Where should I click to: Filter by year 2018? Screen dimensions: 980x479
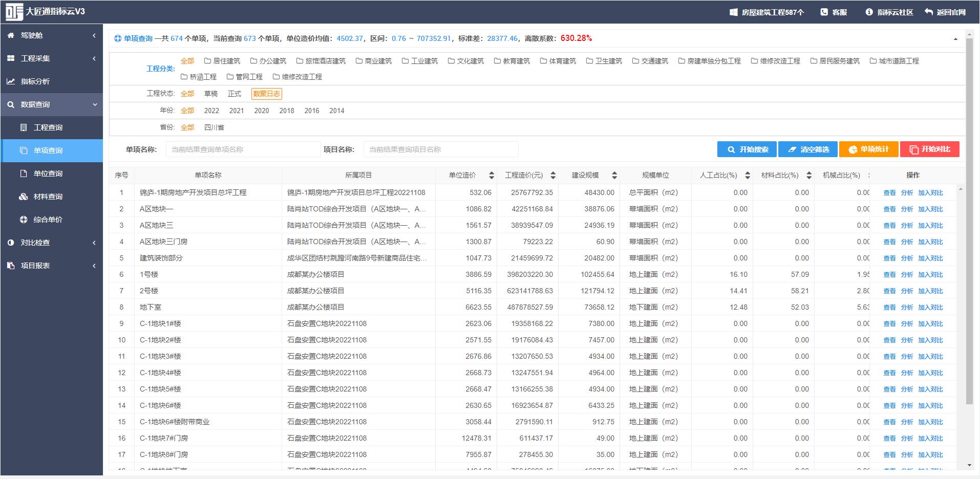287,111
